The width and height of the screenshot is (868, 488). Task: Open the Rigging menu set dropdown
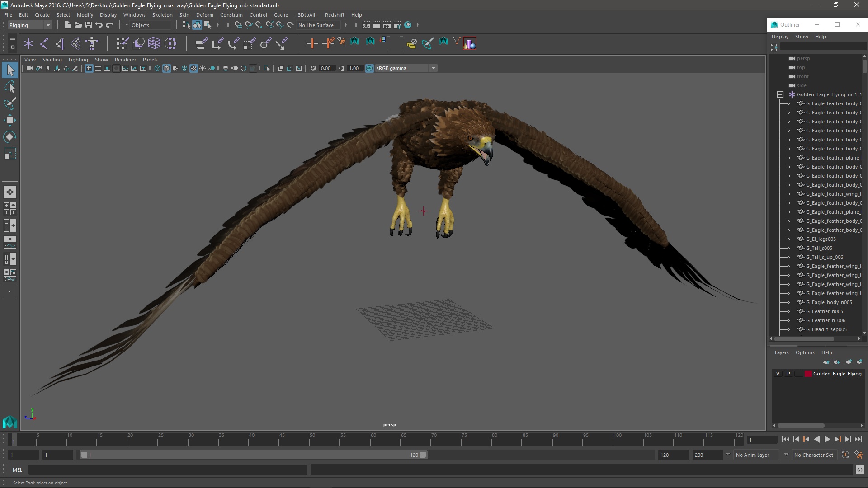[30, 25]
